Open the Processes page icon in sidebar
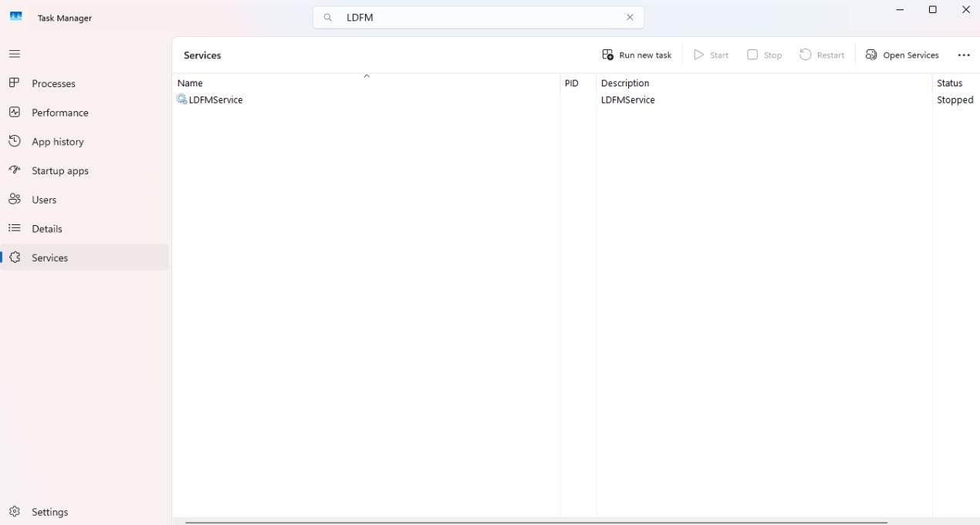 click(x=14, y=83)
